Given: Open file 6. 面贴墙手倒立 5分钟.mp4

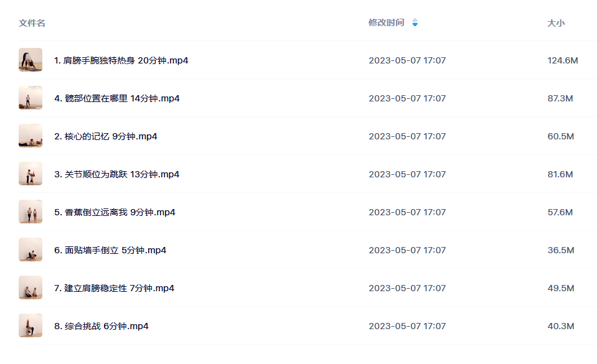Looking at the screenshot, I should (x=110, y=250).
